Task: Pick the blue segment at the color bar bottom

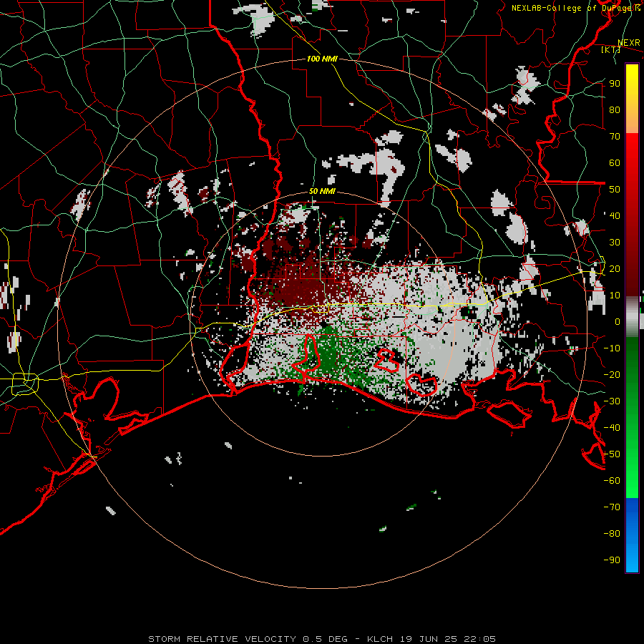Action: [632, 536]
